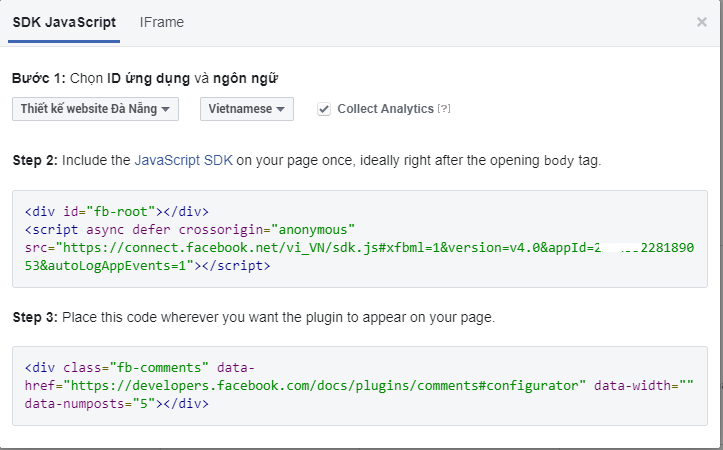Screen dimensions: 723x450
Task: Switch to the IFrame tab
Action: [161, 22]
